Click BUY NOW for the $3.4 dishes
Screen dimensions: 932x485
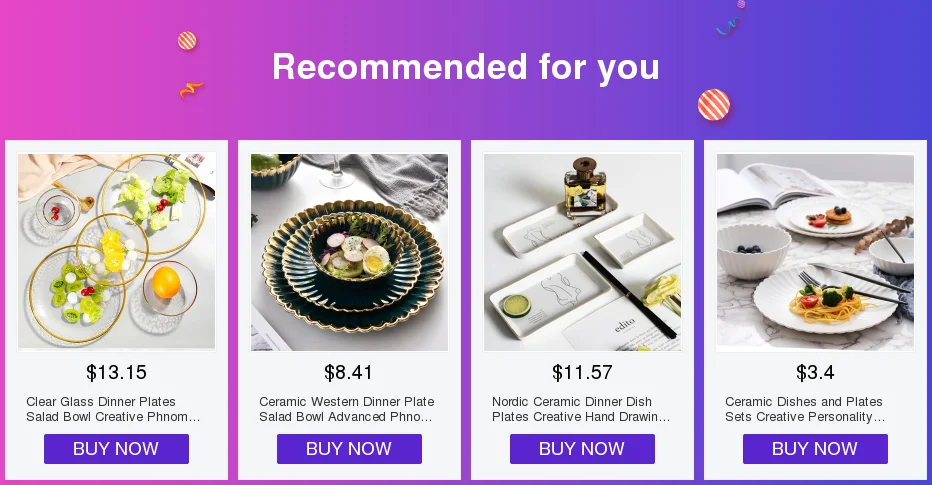point(816,449)
